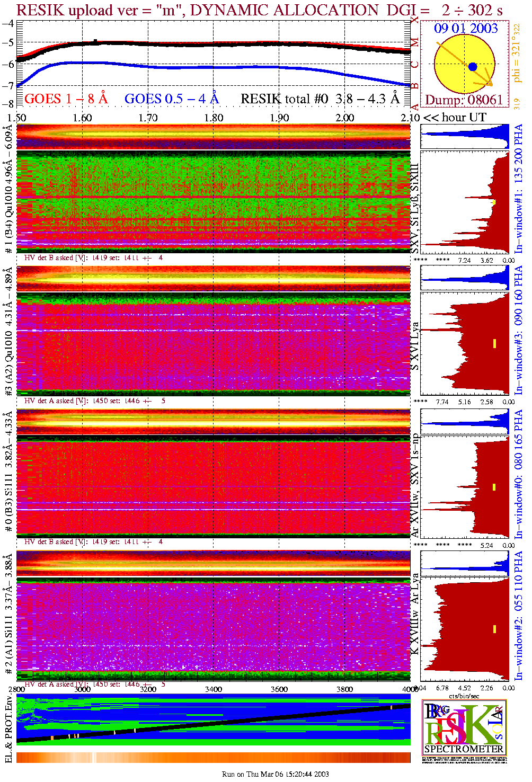This screenshot has width=532, height=782.
Task: Click the 3400 tick on the bottom axis
Action: point(214,689)
